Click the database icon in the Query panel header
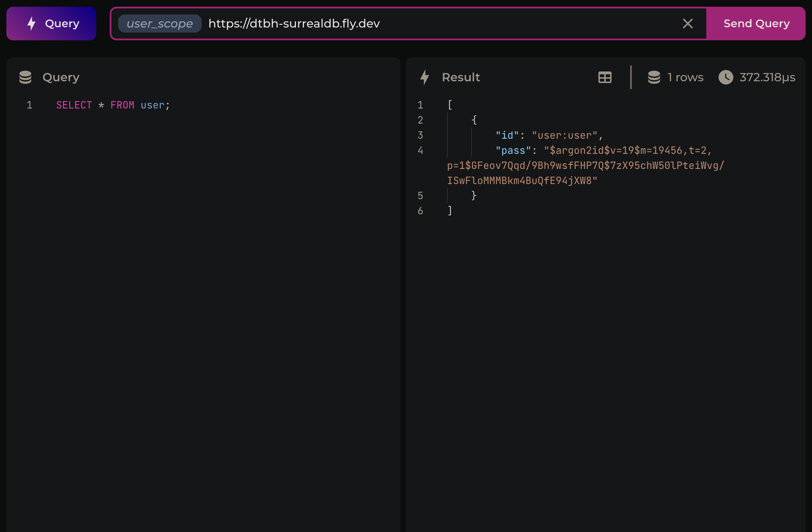This screenshot has height=532, width=812. click(x=25, y=77)
